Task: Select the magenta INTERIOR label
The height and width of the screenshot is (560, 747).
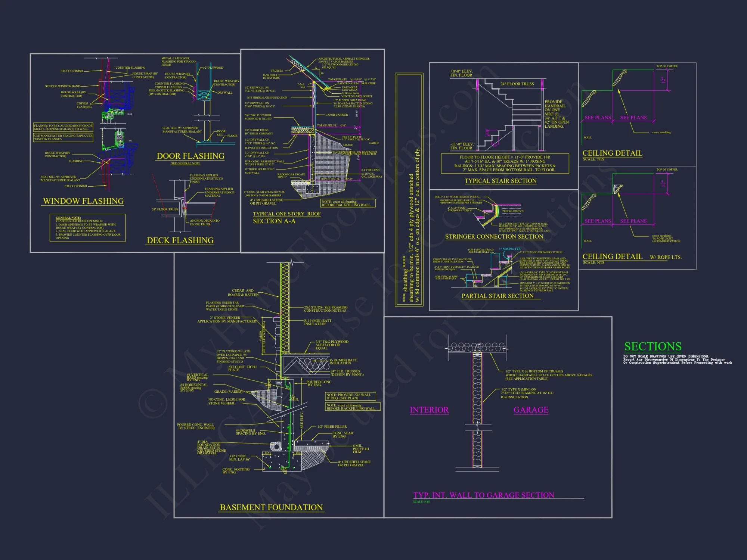Action: 429,410
